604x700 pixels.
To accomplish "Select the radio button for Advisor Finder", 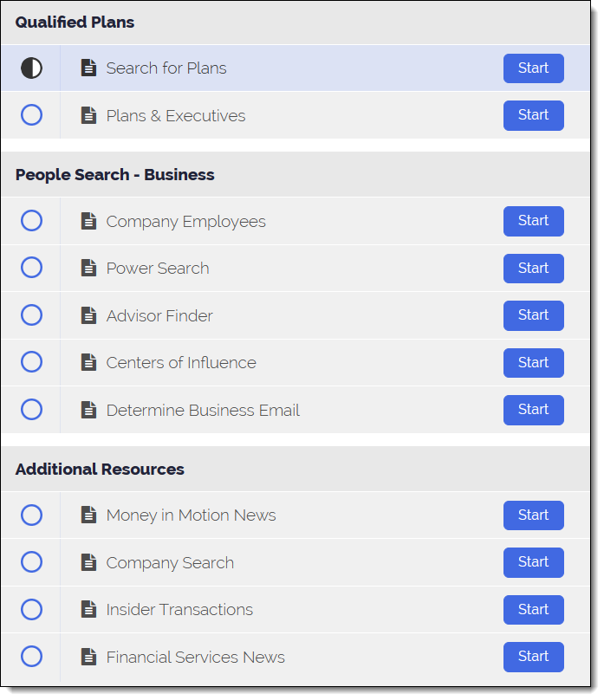I will pyautogui.click(x=31, y=314).
